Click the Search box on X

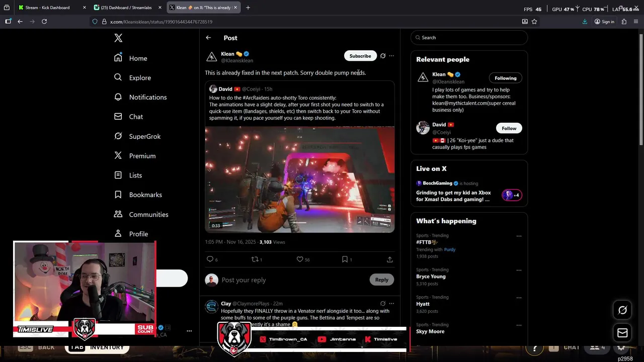[469, 38]
